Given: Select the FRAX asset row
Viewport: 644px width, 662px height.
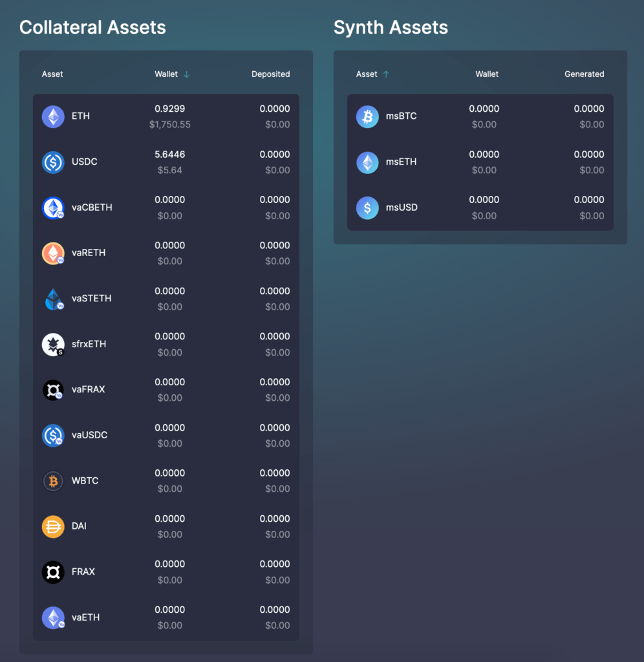Looking at the screenshot, I should 166,572.
